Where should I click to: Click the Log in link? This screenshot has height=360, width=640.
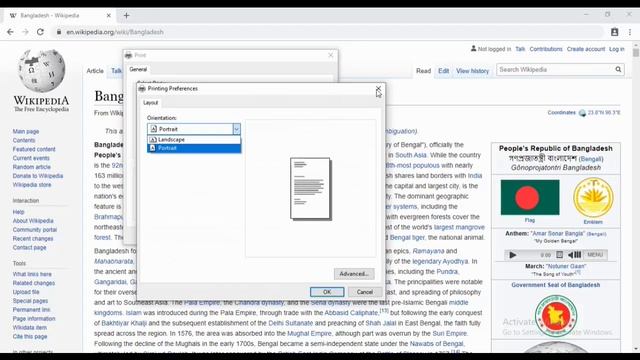pos(617,49)
